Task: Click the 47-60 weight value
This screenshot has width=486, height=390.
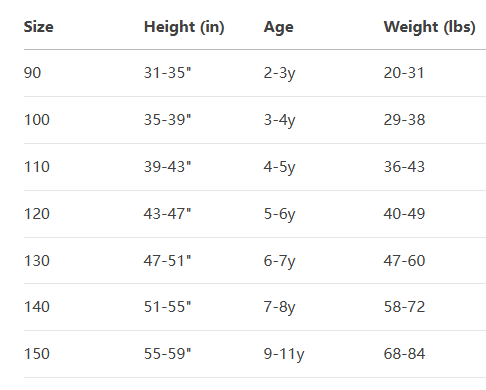Action: (x=404, y=261)
